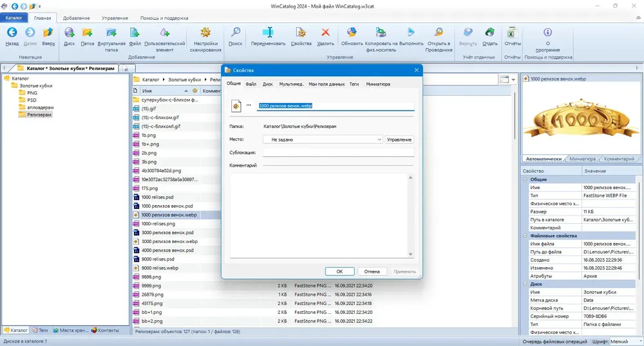Expand the Место dropdown showing Не задано

pos(323,140)
